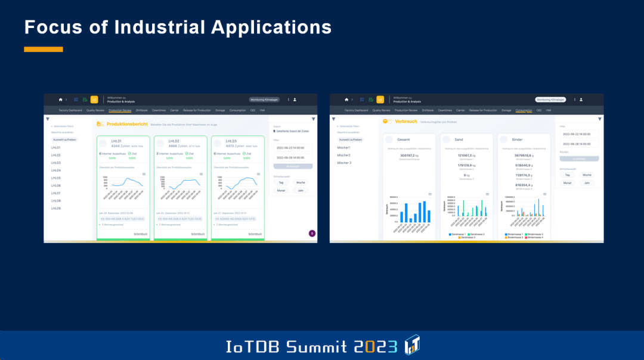Select the Woche quick-select option on the Verbrauch page
This screenshot has width=644, height=360.
pyautogui.click(x=587, y=175)
